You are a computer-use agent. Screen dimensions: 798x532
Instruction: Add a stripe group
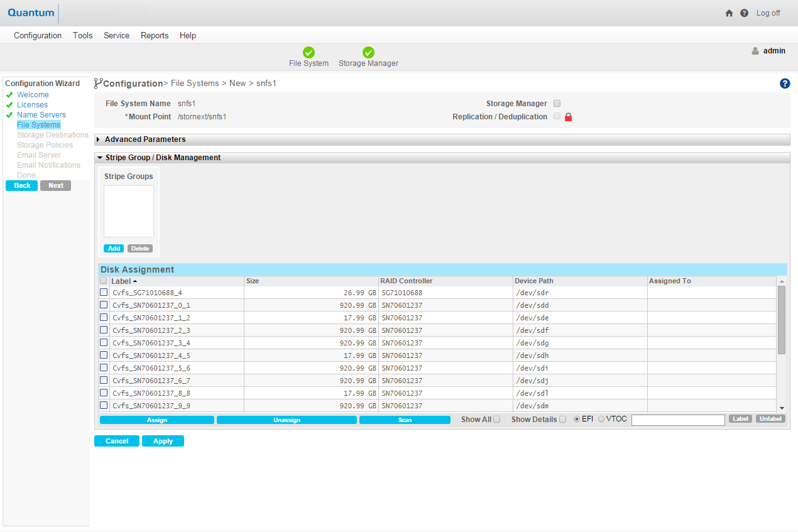point(114,248)
